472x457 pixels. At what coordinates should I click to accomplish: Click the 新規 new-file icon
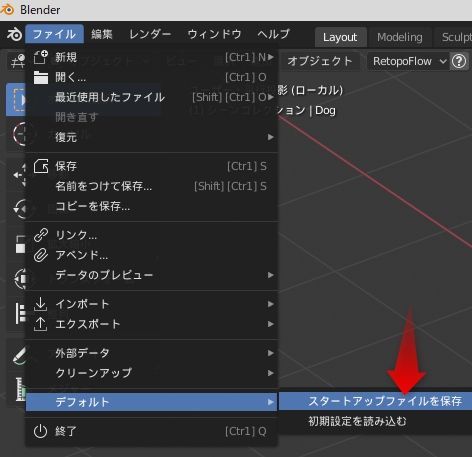[41, 57]
